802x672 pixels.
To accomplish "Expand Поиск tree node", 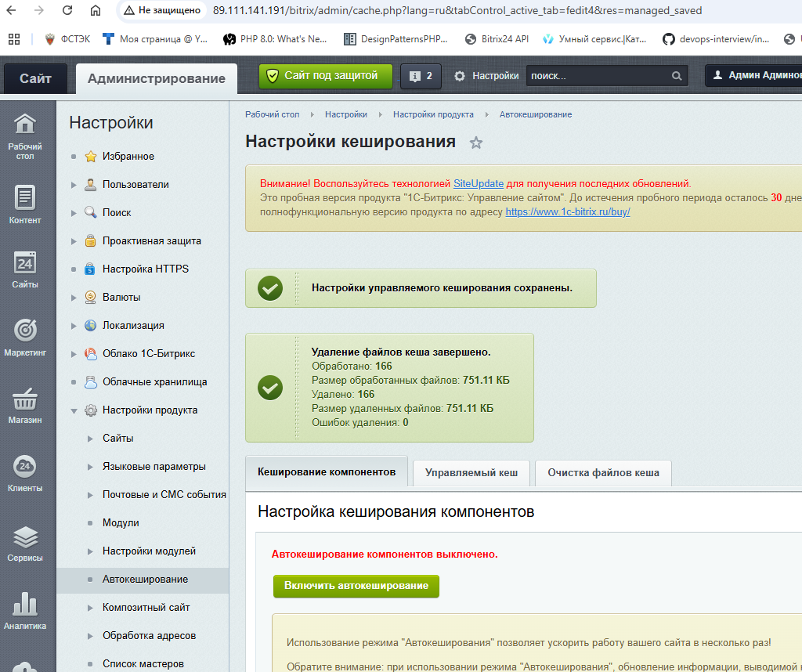I will [x=74, y=213].
